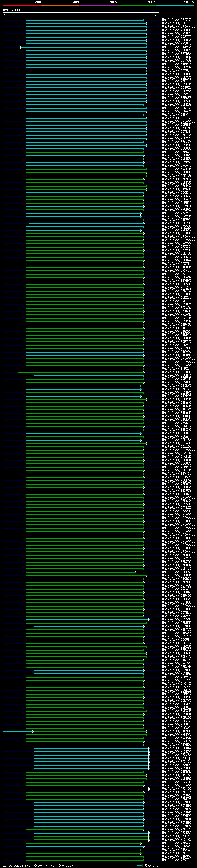Open hit UniRef100_C4J938

tap(177, 47)
